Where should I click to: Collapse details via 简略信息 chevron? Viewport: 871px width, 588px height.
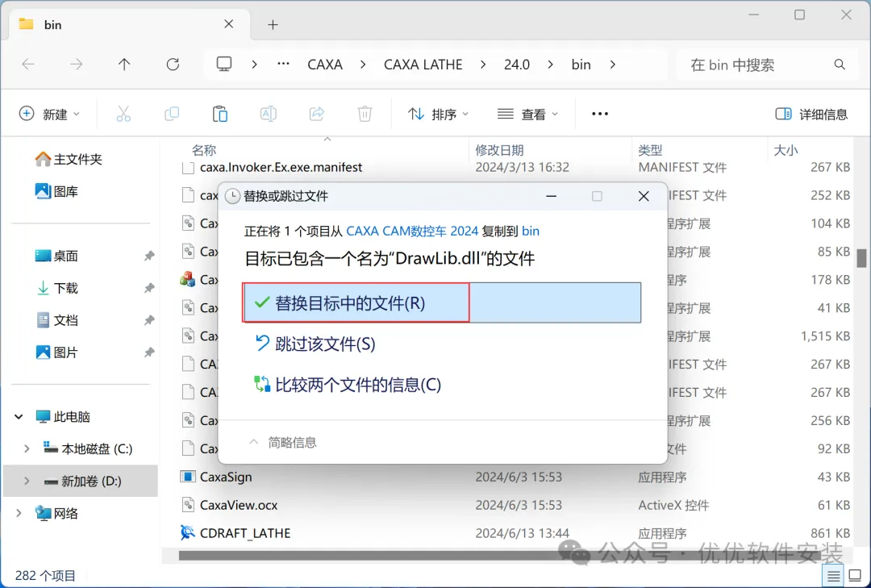click(254, 442)
